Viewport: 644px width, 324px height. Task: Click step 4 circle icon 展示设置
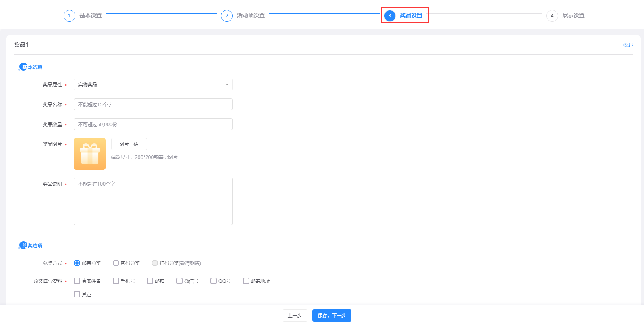(552, 16)
